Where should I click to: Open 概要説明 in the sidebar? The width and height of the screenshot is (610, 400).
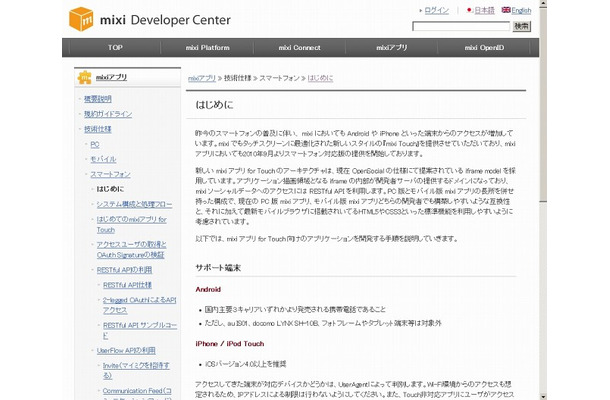[98, 99]
